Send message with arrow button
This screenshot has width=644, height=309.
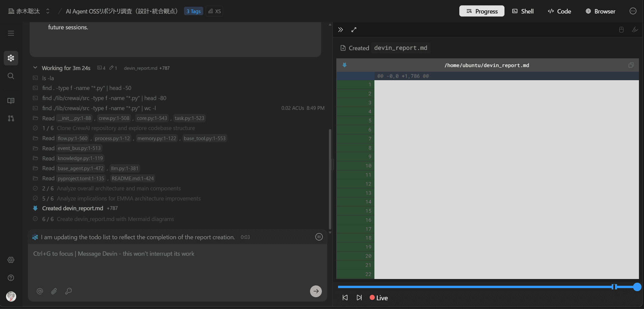316,291
